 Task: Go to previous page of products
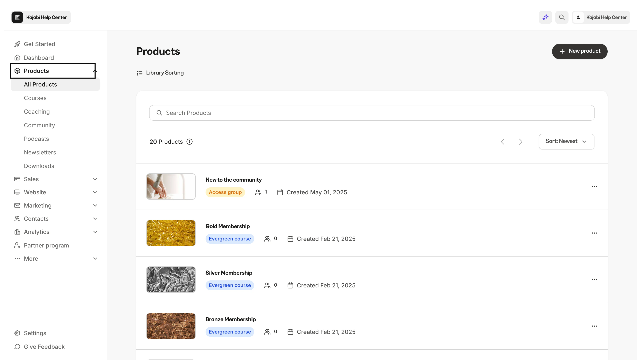click(502, 142)
